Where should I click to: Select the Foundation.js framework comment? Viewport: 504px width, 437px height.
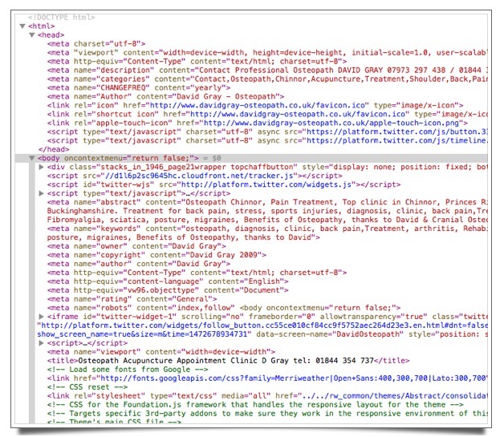click(255, 405)
